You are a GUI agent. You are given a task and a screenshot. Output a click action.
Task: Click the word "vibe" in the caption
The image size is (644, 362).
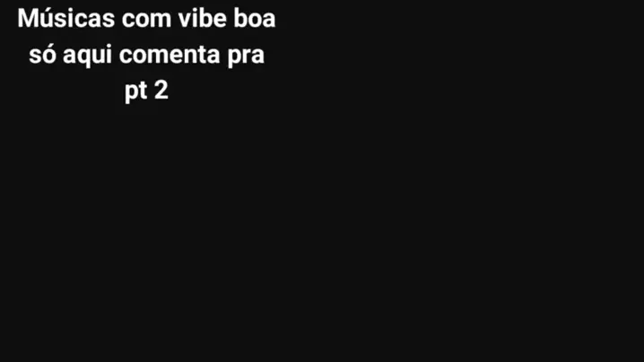[202, 19]
